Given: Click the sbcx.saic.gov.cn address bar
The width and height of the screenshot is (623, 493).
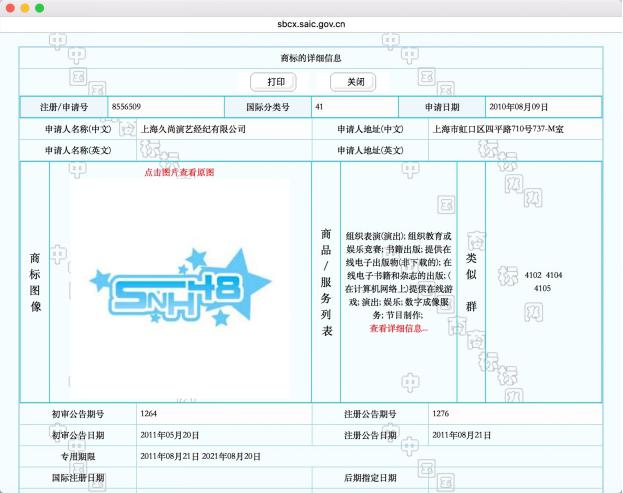Looking at the screenshot, I should point(311,24).
